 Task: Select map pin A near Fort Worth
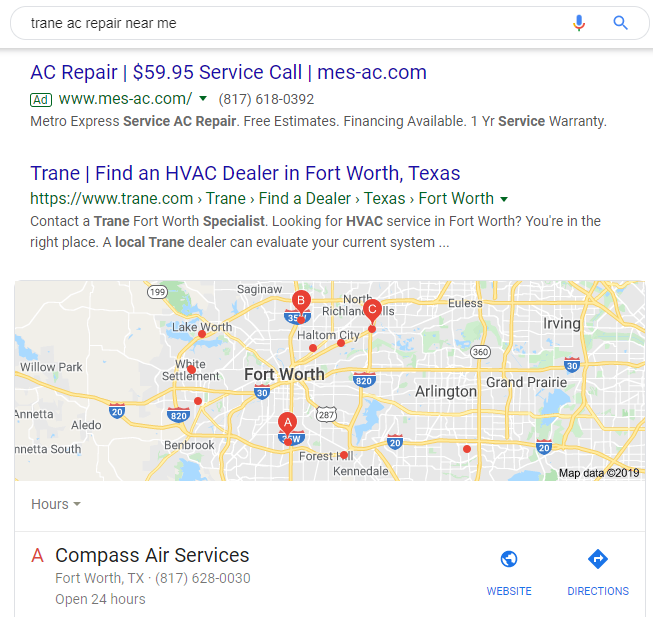[x=287, y=424]
